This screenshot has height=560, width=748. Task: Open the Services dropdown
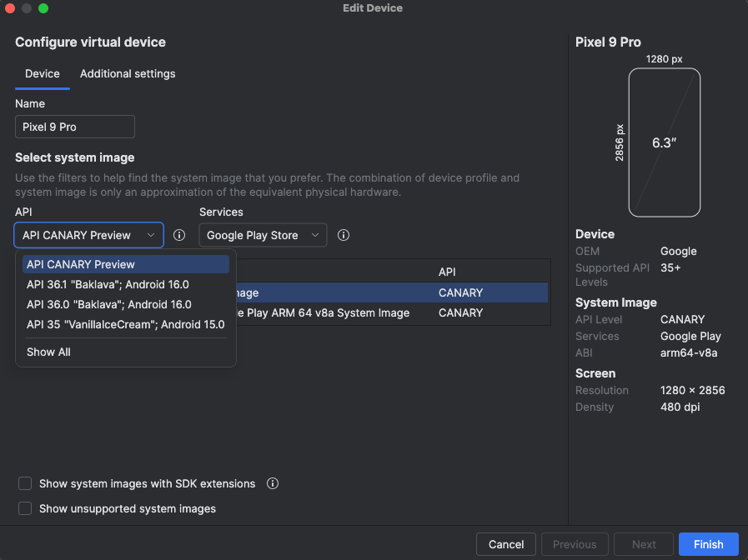click(x=263, y=235)
